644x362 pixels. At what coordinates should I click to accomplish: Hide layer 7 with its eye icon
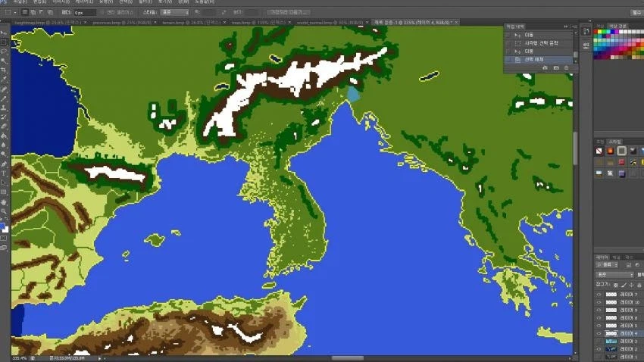[x=599, y=294]
